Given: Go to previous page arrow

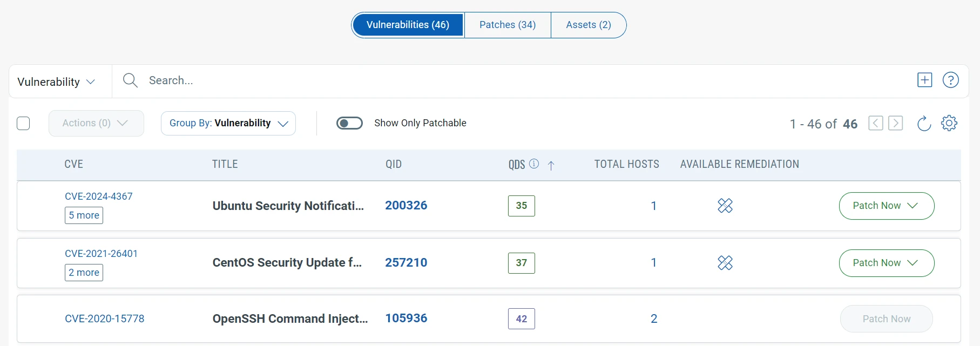Looking at the screenshot, I should point(876,123).
